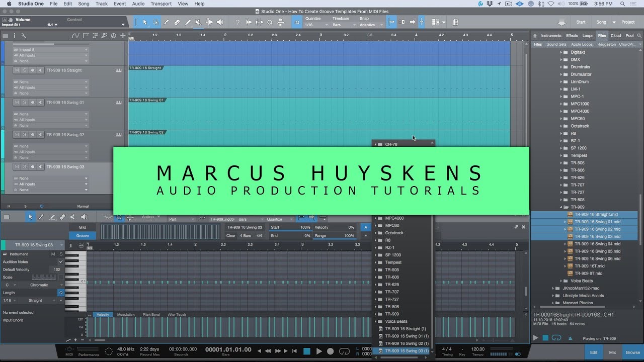
Task: Solo the TR-909 16 Swing 01 track
Action: [x=25, y=103]
